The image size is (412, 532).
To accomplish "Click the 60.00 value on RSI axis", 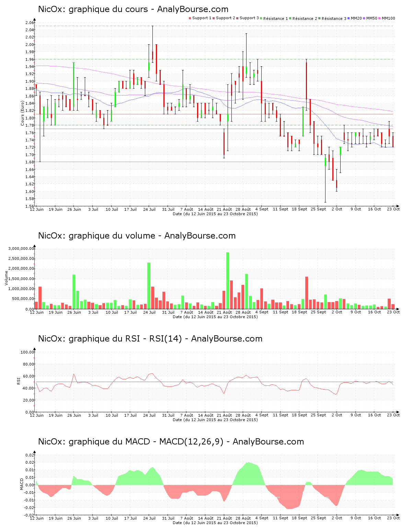I will (28, 376).
